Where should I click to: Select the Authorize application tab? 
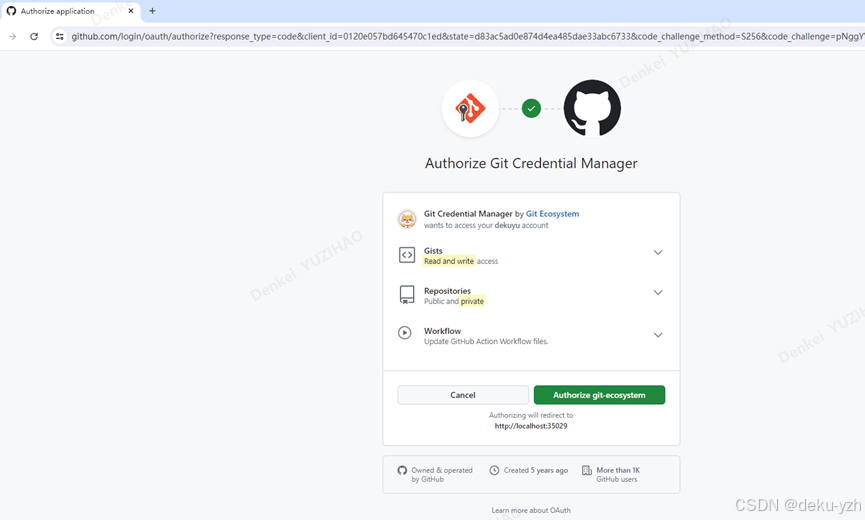click(x=71, y=11)
